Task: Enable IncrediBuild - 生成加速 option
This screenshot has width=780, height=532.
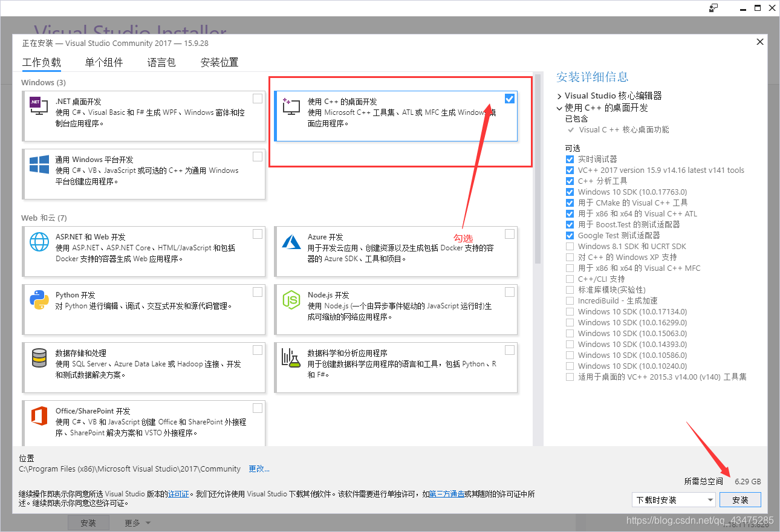Action: [x=570, y=300]
